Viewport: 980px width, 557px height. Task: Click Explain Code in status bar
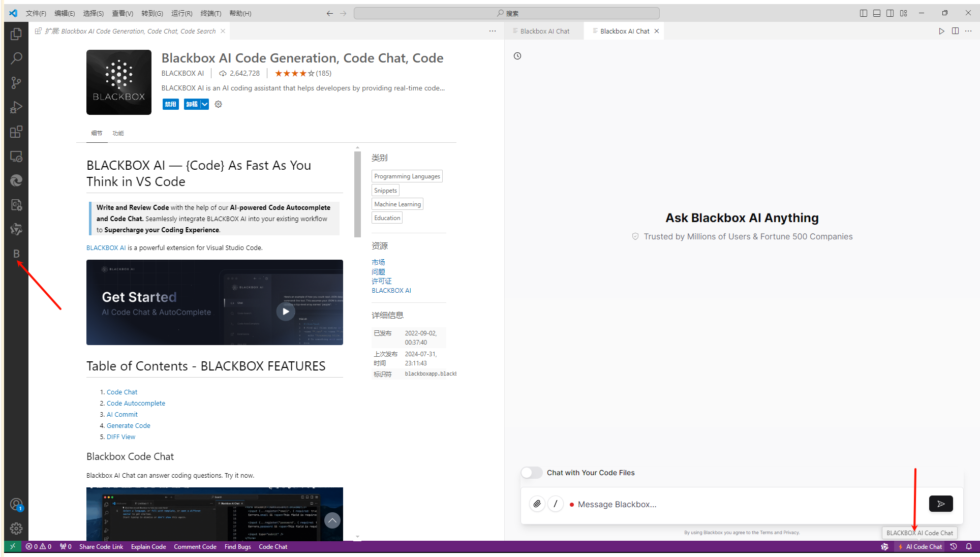tap(148, 547)
